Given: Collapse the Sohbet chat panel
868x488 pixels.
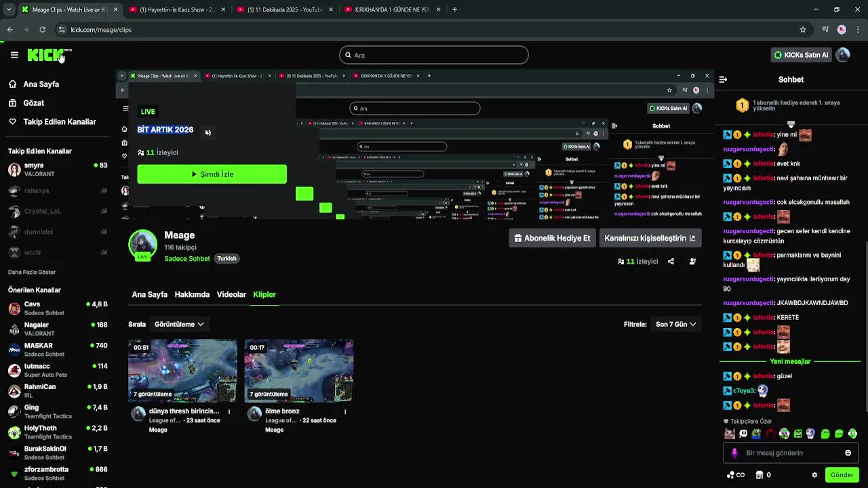Looking at the screenshot, I should pos(723,79).
